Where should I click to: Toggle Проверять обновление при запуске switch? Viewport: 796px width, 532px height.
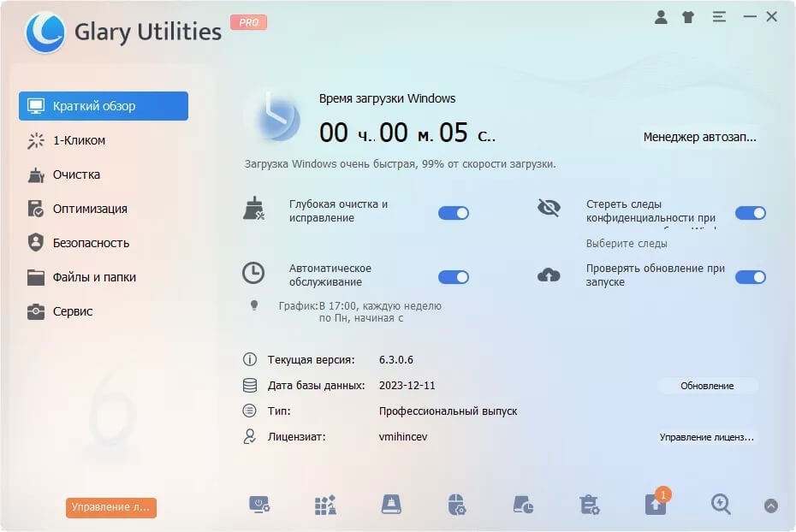click(x=751, y=277)
